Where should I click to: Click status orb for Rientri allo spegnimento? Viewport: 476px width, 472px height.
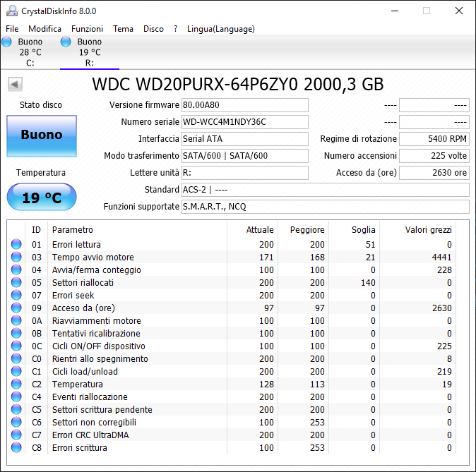[16, 359]
